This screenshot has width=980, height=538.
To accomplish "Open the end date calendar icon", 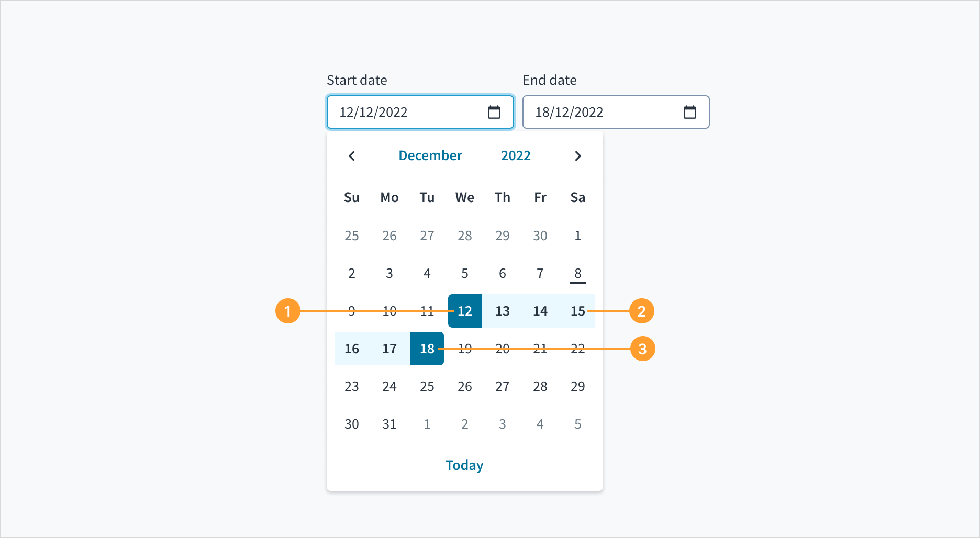I will [690, 112].
